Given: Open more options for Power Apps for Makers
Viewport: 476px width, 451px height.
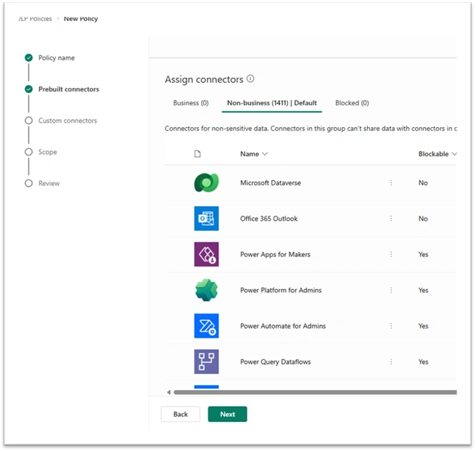Looking at the screenshot, I should pyautogui.click(x=391, y=254).
